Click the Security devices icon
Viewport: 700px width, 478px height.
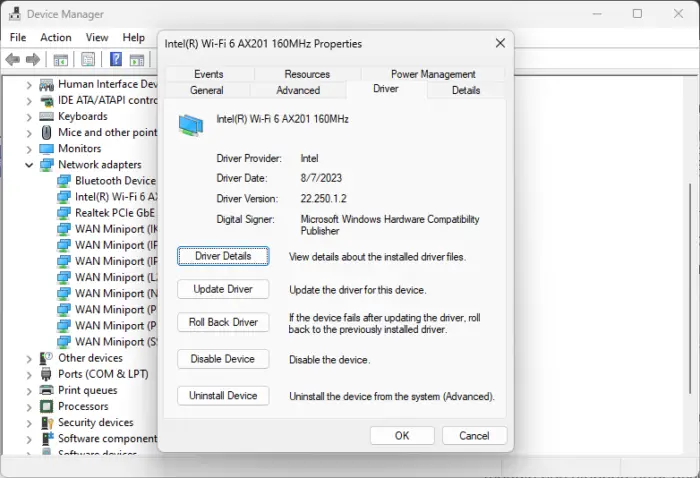(x=46, y=422)
